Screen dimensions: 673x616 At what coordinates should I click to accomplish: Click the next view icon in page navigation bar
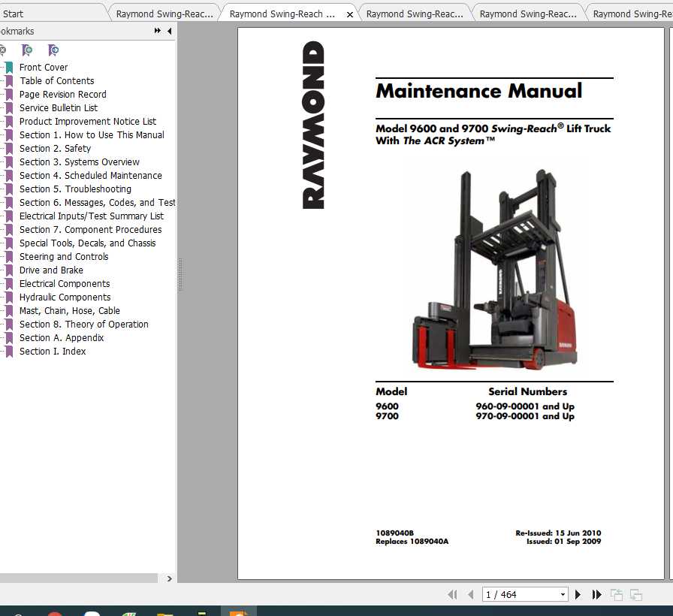[x=636, y=594]
